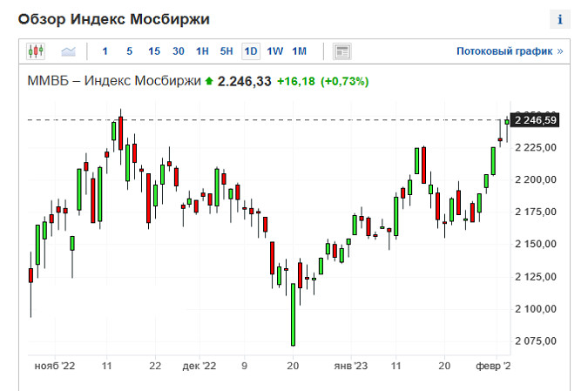Switch to the area chart type icon
The image size is (588, 391).
(69, 51)
